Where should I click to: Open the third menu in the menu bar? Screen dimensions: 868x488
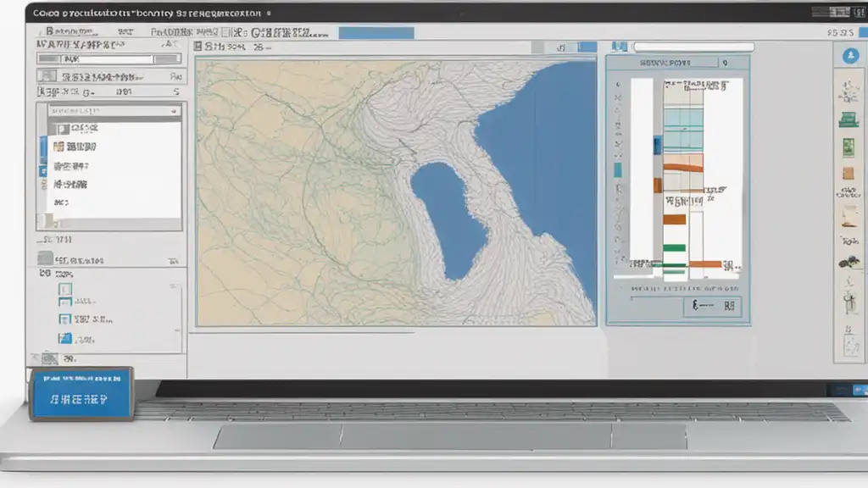coord(171,32)
